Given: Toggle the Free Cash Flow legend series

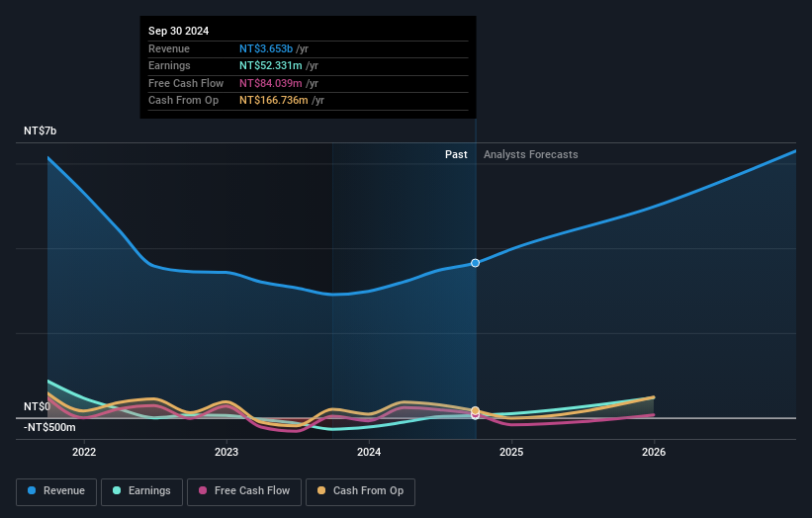Looking at the screenshot, I should click(x=244, y=491).
